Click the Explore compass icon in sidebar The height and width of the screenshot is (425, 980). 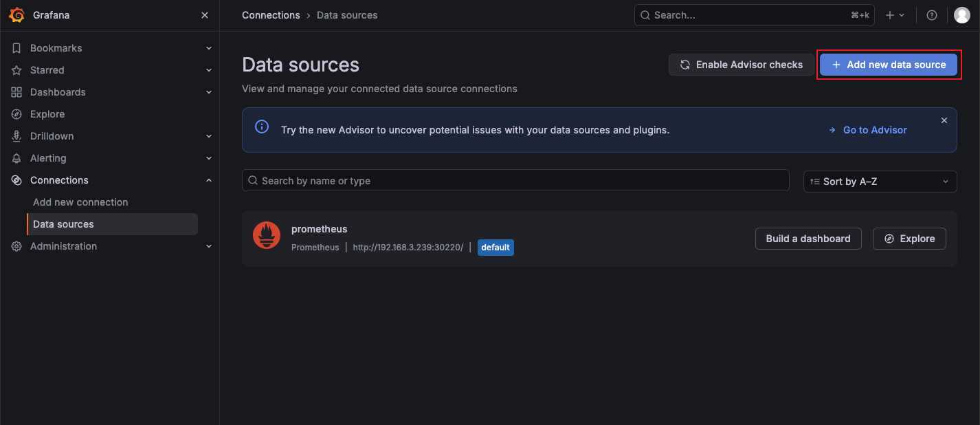[16, 114]
